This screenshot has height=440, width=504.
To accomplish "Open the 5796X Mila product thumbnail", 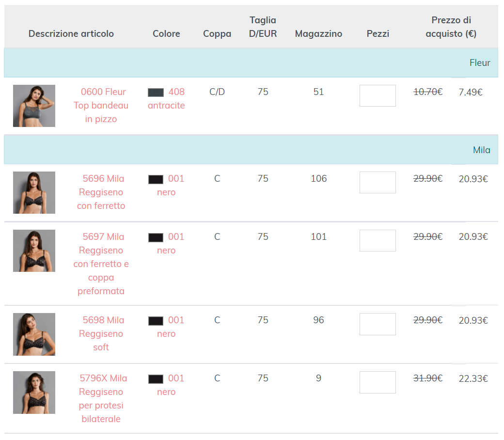I will pos(34,392).
